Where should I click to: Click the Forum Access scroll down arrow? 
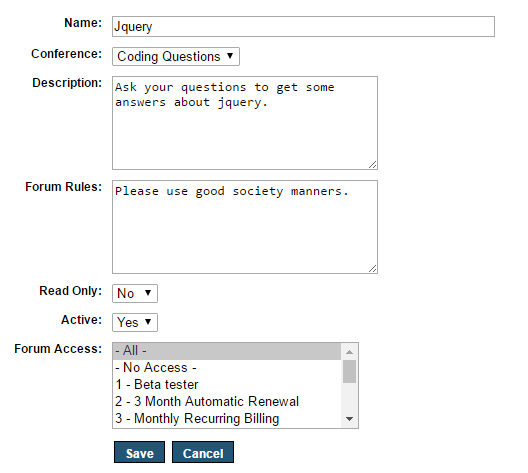[x=350, y=419]
